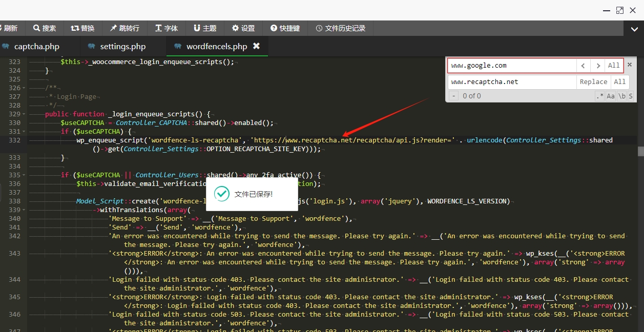Click the 文件已保存! message text
644x332 pixels.
coord(254,194)
